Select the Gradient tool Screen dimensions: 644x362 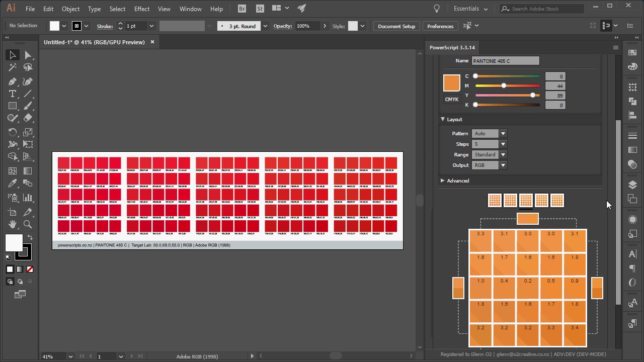[x=28, y=171]
